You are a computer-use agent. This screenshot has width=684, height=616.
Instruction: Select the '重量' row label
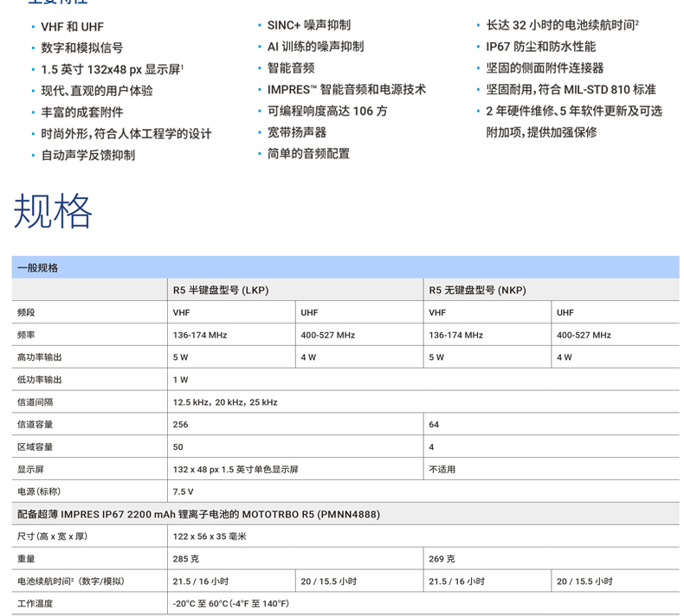(26, 559)
